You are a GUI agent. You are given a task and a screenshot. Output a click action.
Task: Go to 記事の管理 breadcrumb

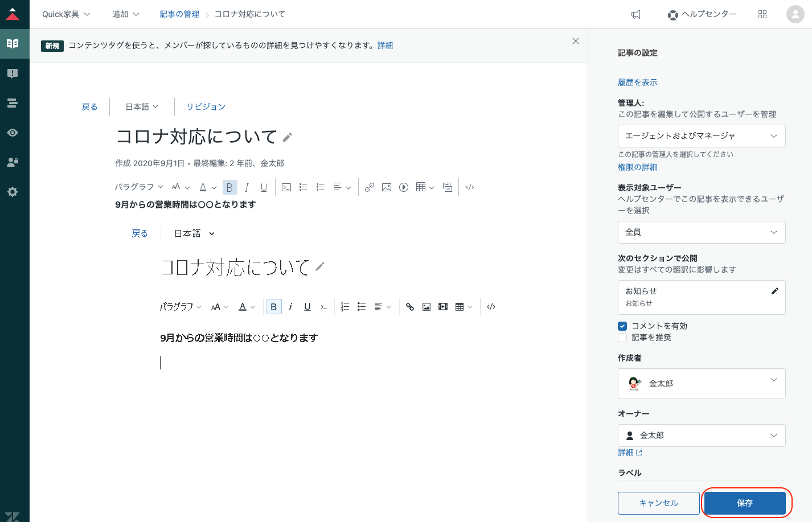(179, 14)
